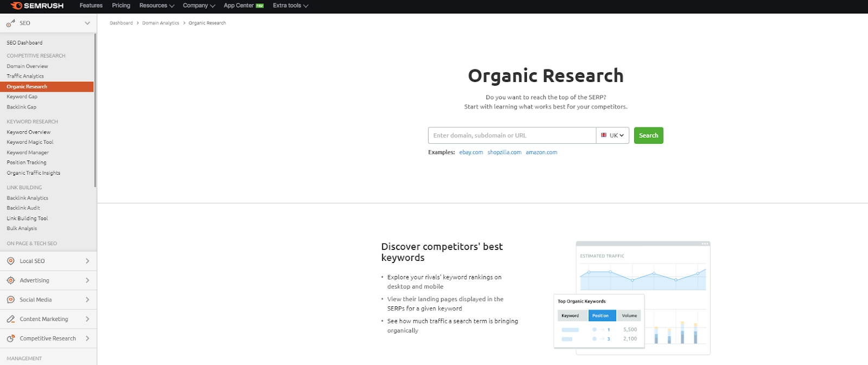Click the ebay.com example link
This screenshot has height=365, width=868.
(x=471, y=152)
